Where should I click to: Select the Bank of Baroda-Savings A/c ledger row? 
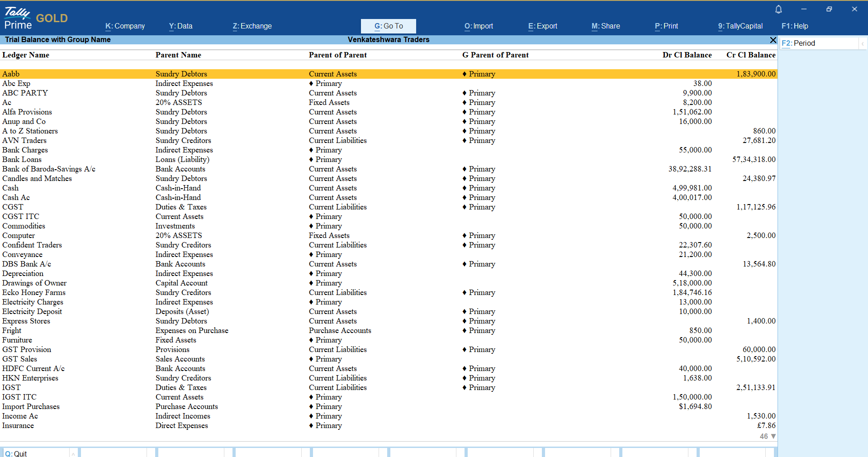coord(49,169)
